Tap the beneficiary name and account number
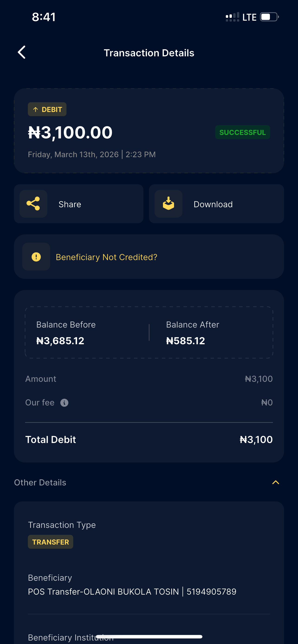Screen dimensions: 298x644 click(132, 592)
